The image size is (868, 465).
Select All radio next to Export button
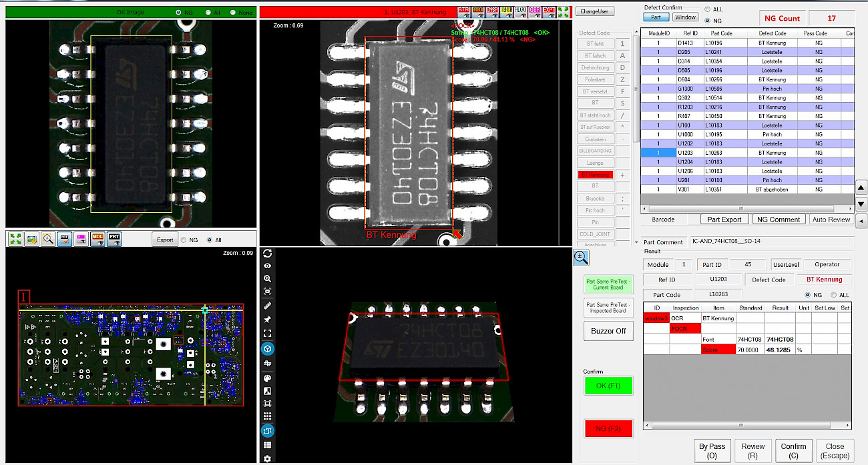[210, 240]
